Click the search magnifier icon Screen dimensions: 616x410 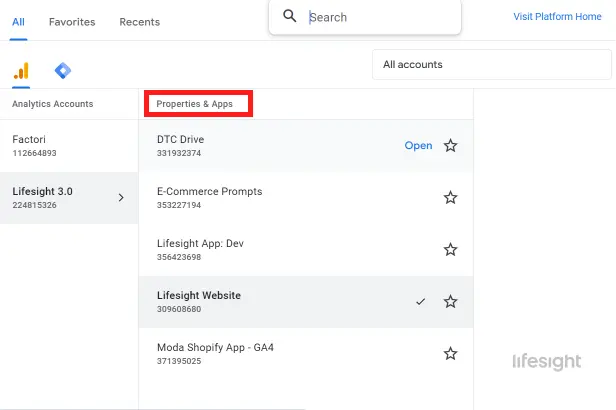tap(290, 16)
